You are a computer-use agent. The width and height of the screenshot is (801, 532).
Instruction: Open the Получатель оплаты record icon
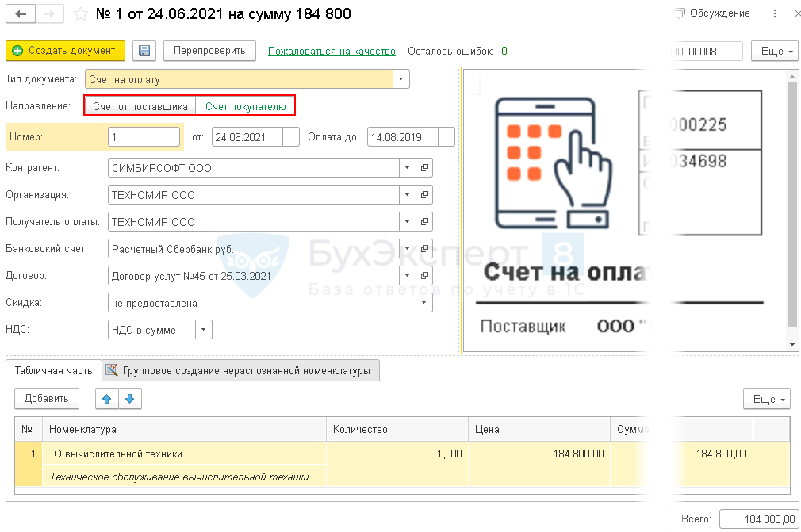click(x=424, y=221)
